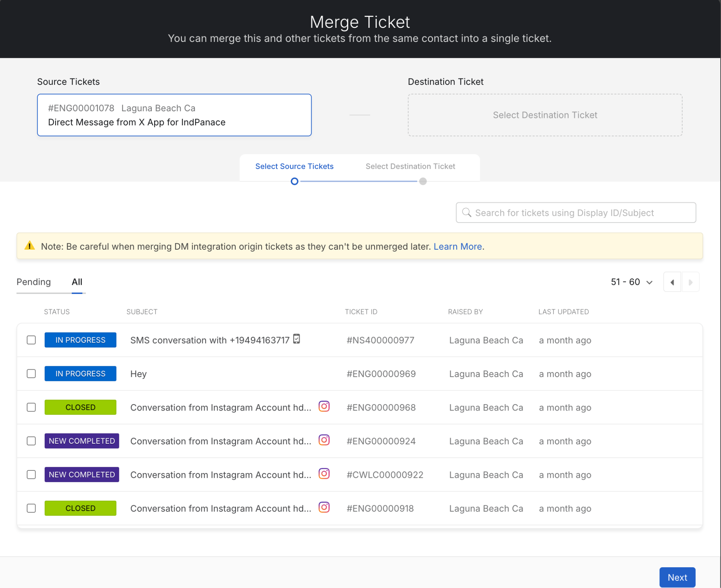Image resolution: width=721 pixels, height=588 pixels.
Task: Check the SMS conversation ticket checkbox
Action: click(x=31, y=340)
